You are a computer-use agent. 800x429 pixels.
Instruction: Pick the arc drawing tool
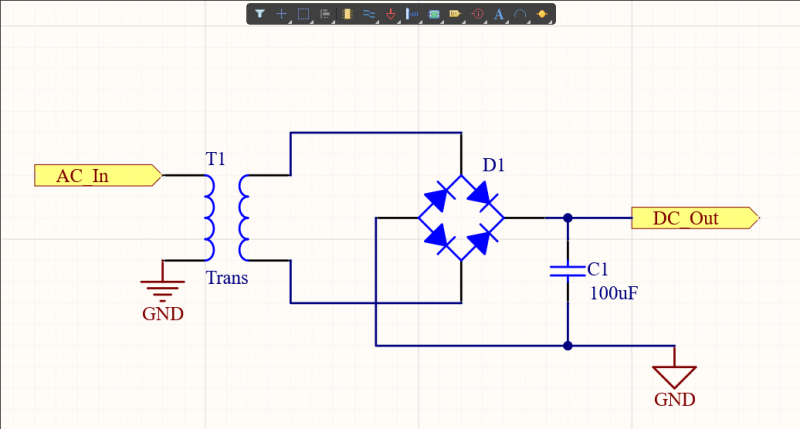pos(520,14)
